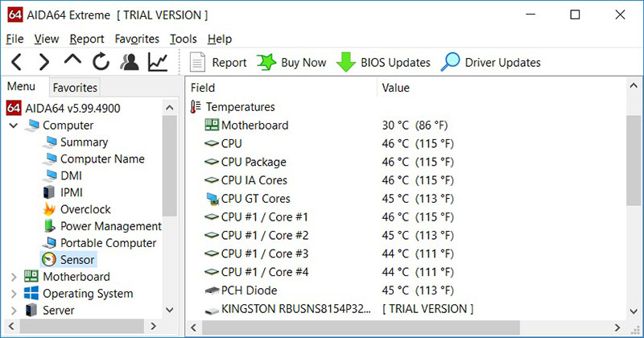
Task: Switch to the Favorites tab
Action: click(75, 88)
